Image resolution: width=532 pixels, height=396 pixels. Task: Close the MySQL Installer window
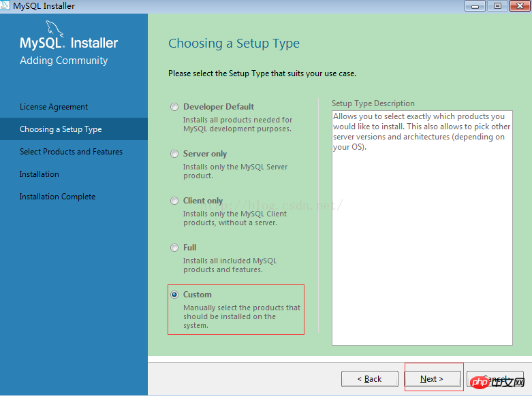tap(520, 5)
